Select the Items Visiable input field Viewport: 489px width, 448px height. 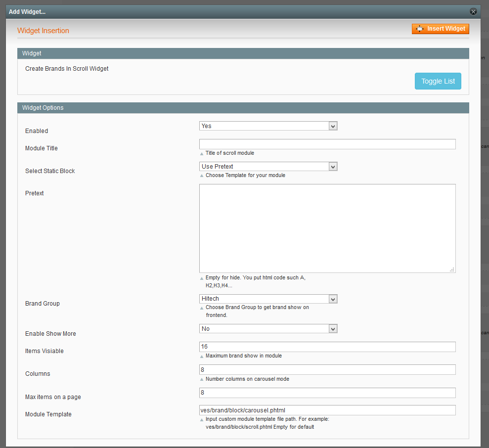pos(327,347)
